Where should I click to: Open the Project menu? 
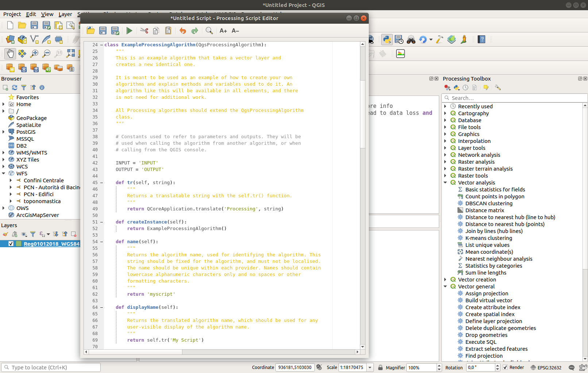point(12,14)
